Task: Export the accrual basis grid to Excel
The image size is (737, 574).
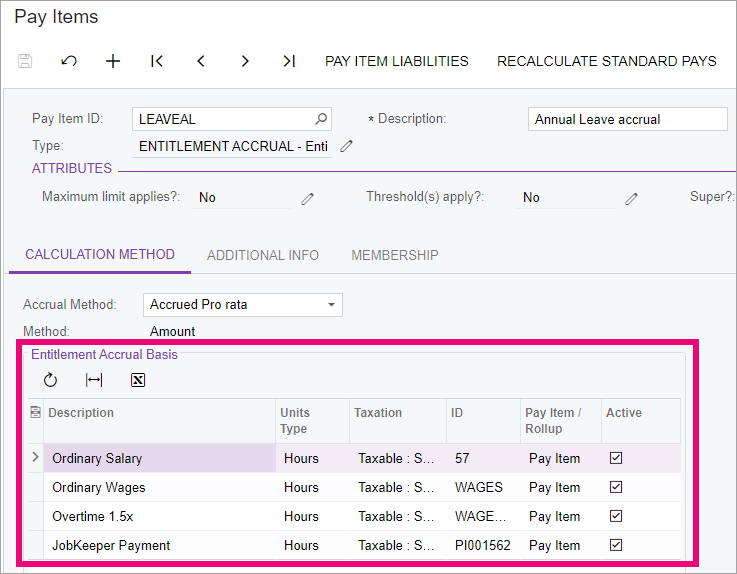Action: pyautogui.click(x=138, y=380)
